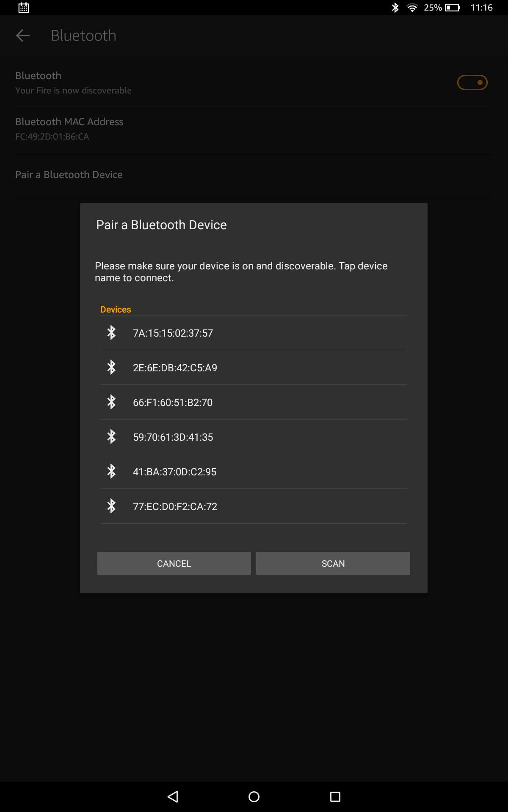Tap the Wi-Fi status bar icon
The height and width of the screenshot is (812, 508).
(412, 8)
